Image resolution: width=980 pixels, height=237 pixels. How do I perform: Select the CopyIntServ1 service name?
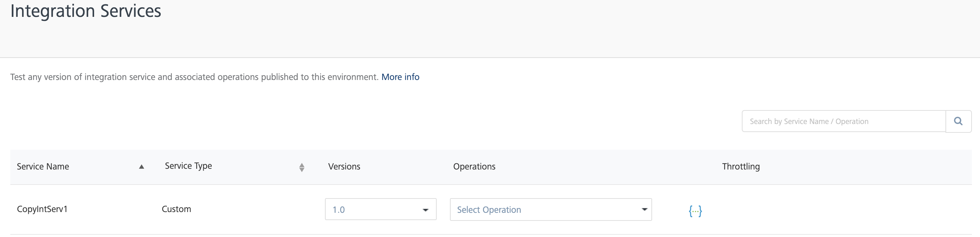point(42,209)
